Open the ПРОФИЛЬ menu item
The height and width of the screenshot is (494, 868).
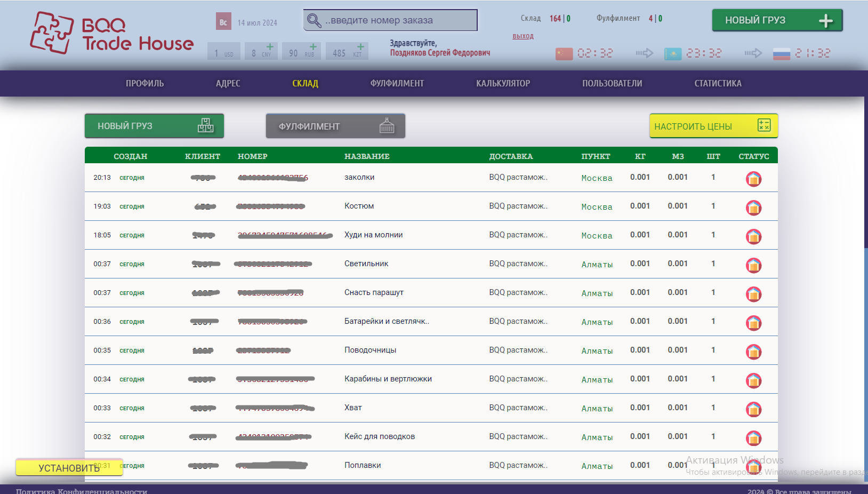[145, 83]
